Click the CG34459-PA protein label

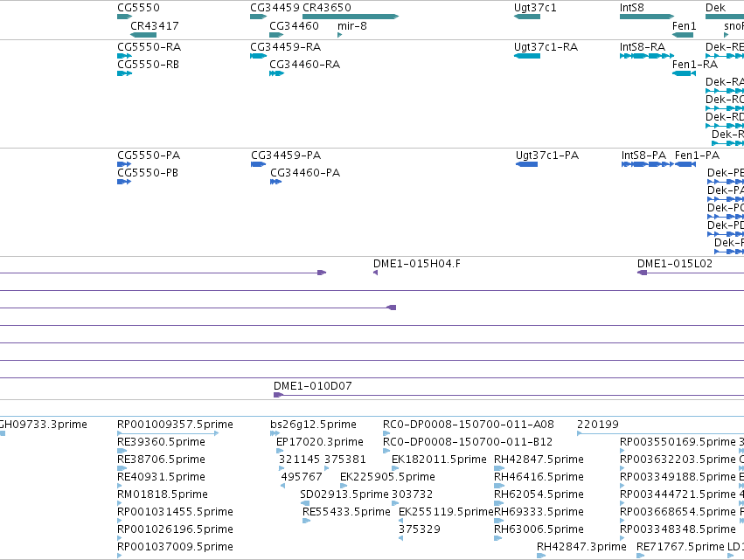point(286,156)
